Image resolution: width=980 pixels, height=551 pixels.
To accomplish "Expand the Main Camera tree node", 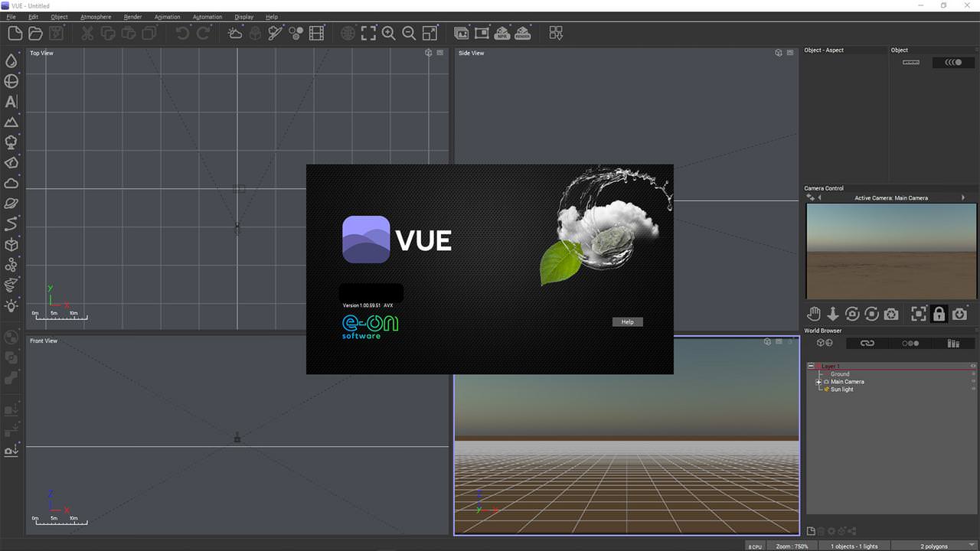I will 818,382.
